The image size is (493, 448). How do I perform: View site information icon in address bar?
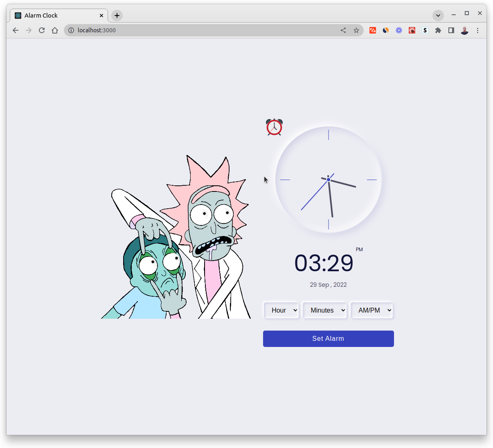(x=71, y=30)
